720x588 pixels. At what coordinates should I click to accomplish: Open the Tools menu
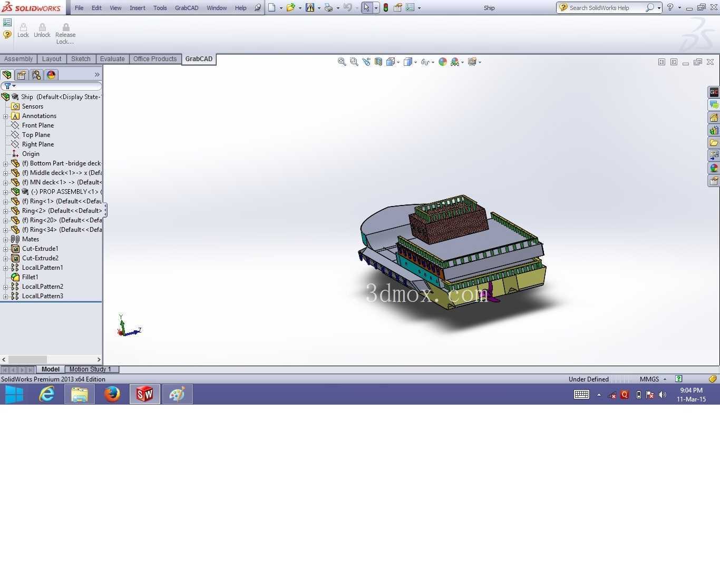(160, 8)
